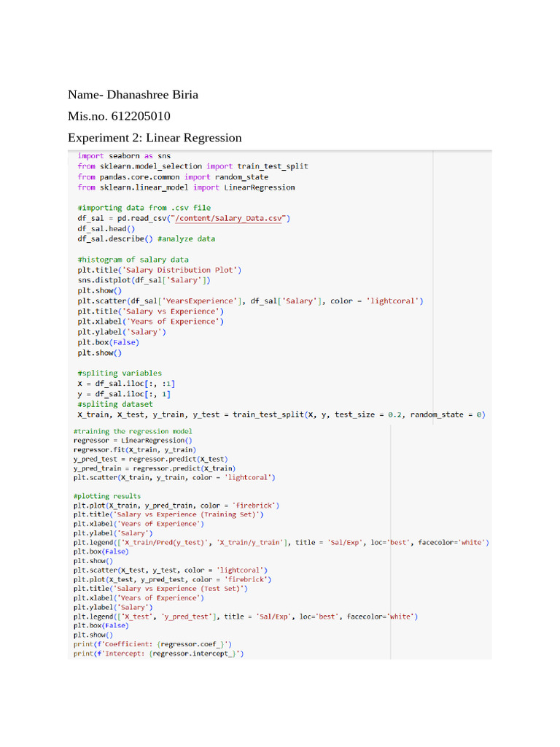Click the comment '#training the regression model'
560x747 pixels.
tap(133, 432)
